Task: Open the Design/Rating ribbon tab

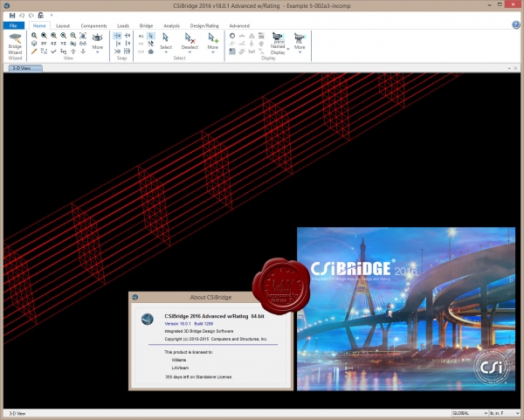Action: [x=204, y=25]
